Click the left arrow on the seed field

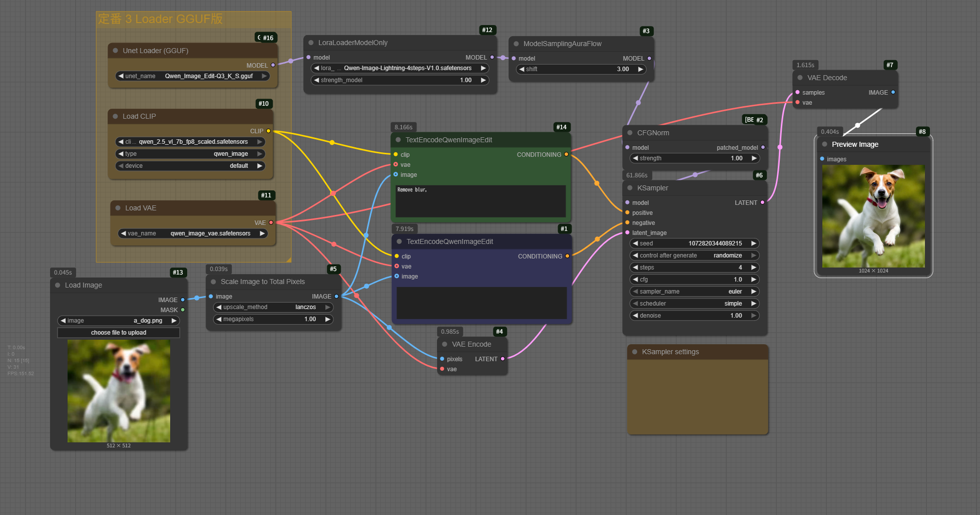636,243
